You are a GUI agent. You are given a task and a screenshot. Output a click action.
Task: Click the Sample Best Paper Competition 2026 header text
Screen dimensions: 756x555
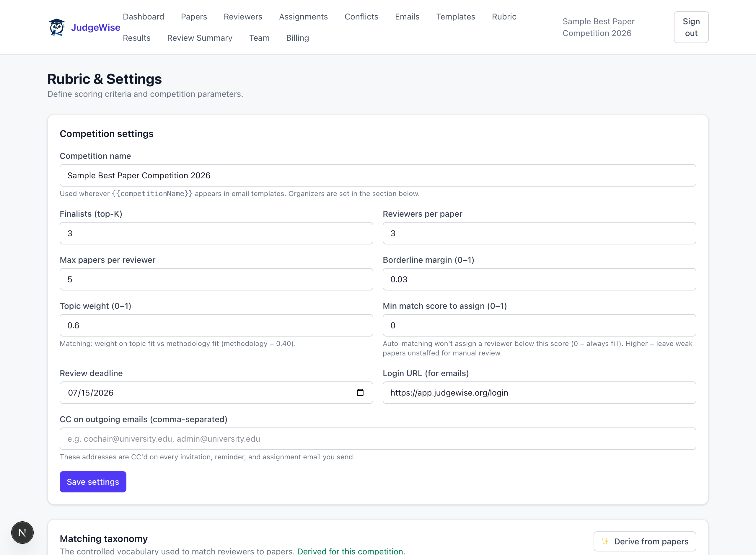pos(598,27)
